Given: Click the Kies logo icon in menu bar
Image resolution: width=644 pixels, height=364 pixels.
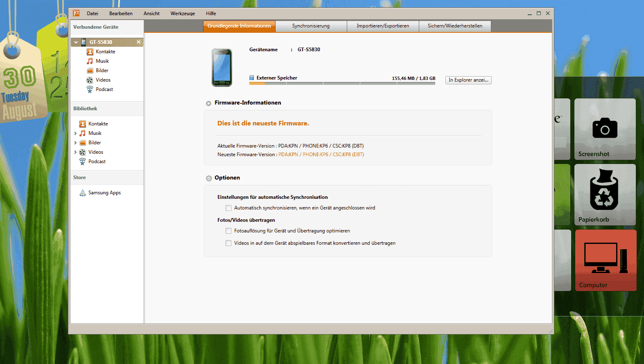Looking at the screenshot, I should 76,13.
